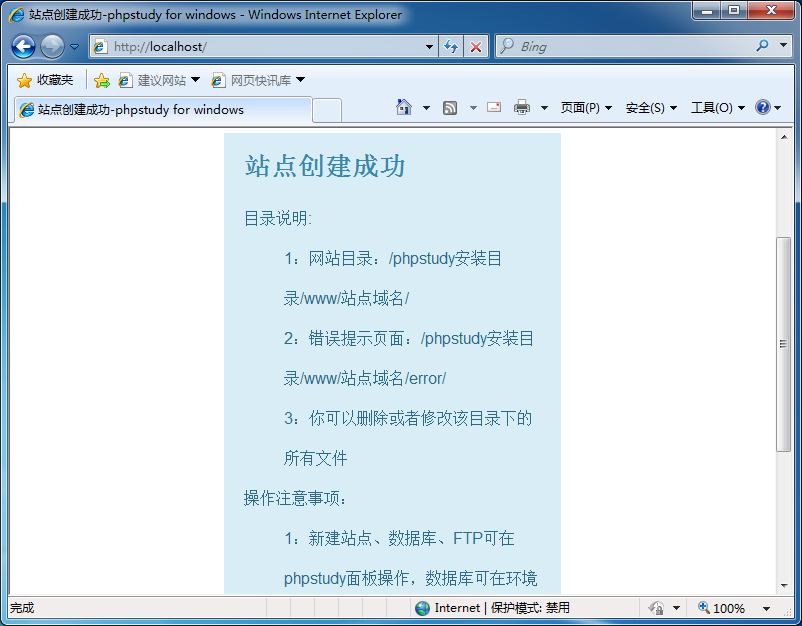Click the Forward navigation arrow

click(x=52, y=47)
